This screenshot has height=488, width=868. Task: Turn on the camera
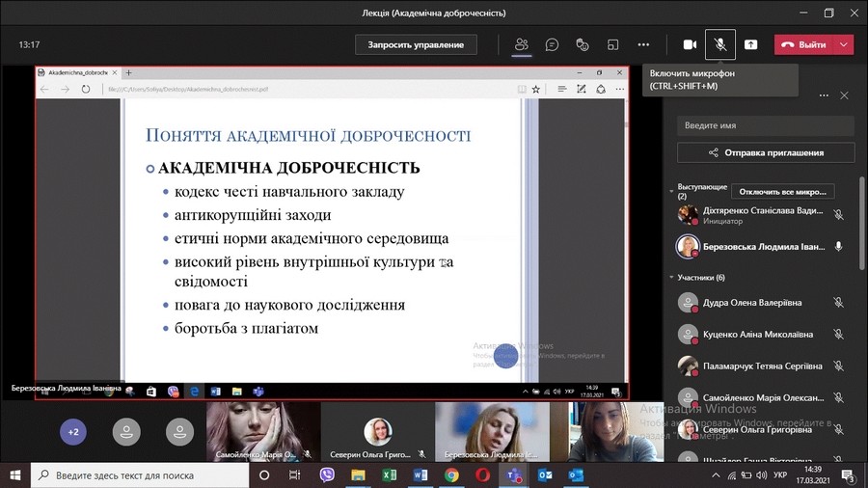690,44
